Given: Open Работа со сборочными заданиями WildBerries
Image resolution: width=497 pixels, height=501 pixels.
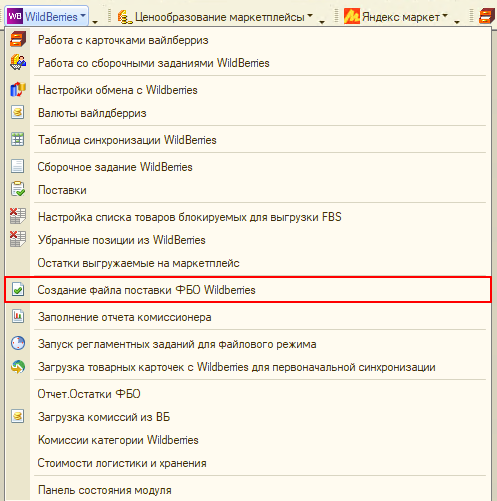Looking at the screenshot, I should click(x=248, y=63).
